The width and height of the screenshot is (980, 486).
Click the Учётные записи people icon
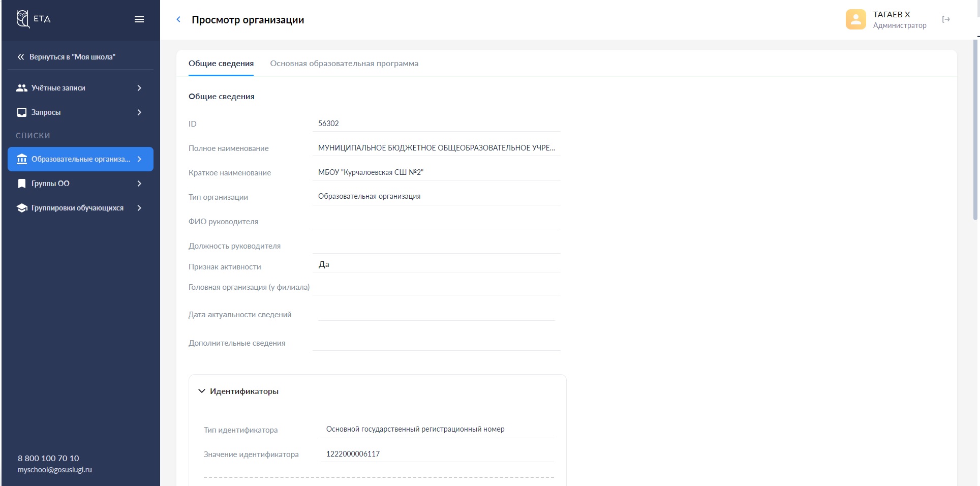(x=22, y=88)
